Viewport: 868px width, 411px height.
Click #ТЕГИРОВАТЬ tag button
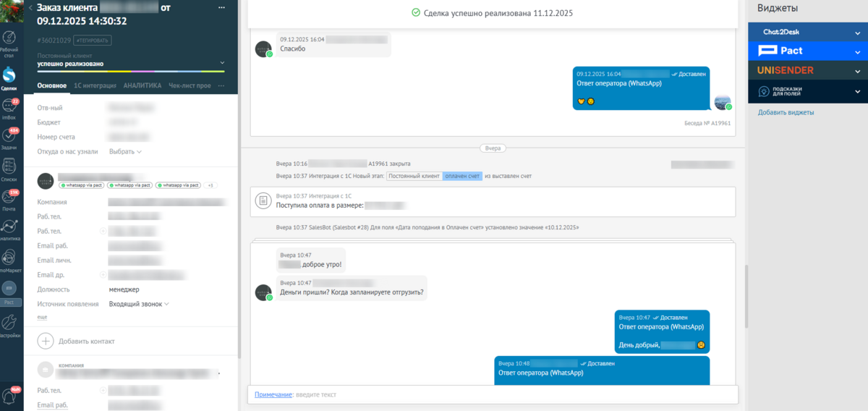[93, 40]
